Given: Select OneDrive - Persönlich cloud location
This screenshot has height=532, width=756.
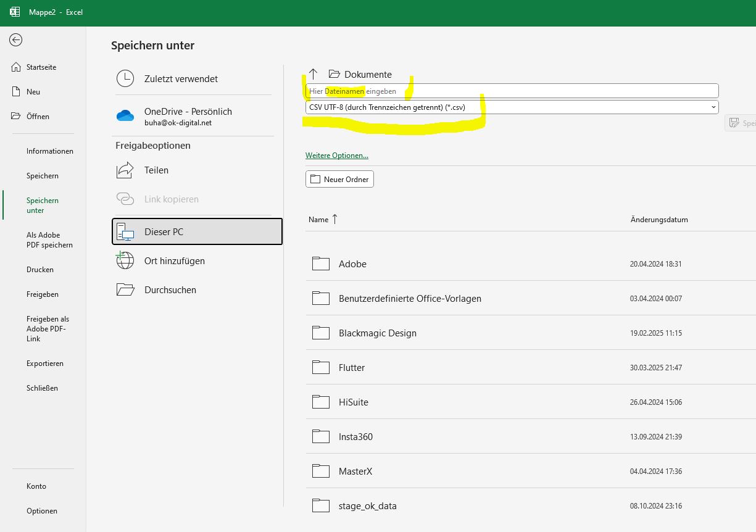Looking at the screenshot, I should pos(188,116).
